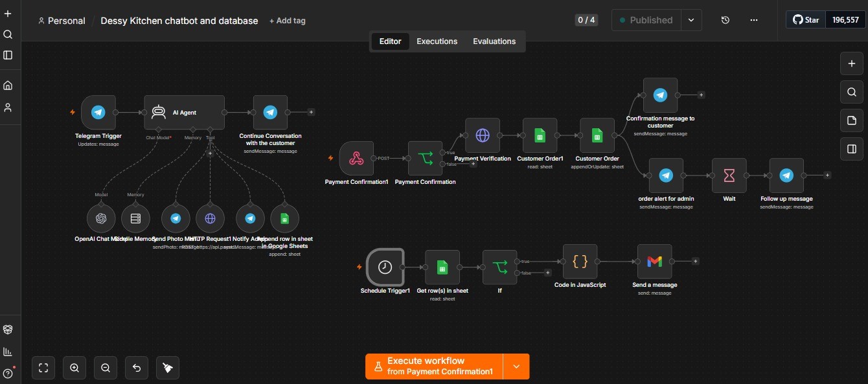
Task: Click the 0 / 4 counter badge
Action: tap(586, 20)
